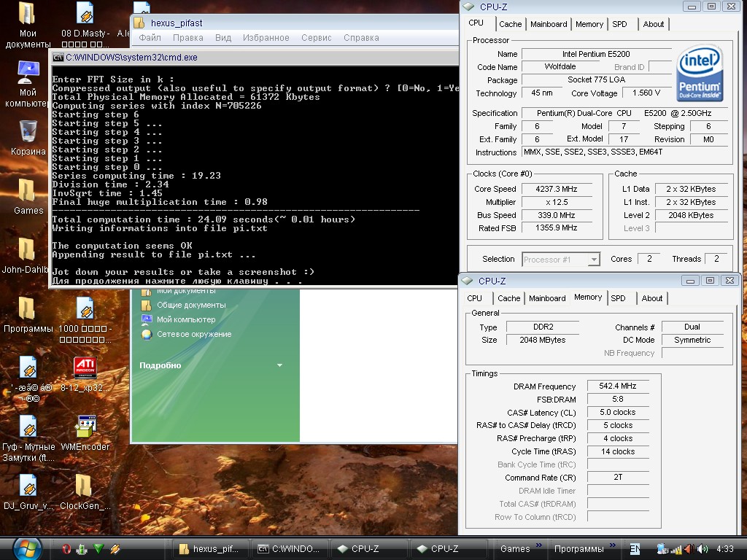Click the green arrow quick launch icon

(98, 548)
